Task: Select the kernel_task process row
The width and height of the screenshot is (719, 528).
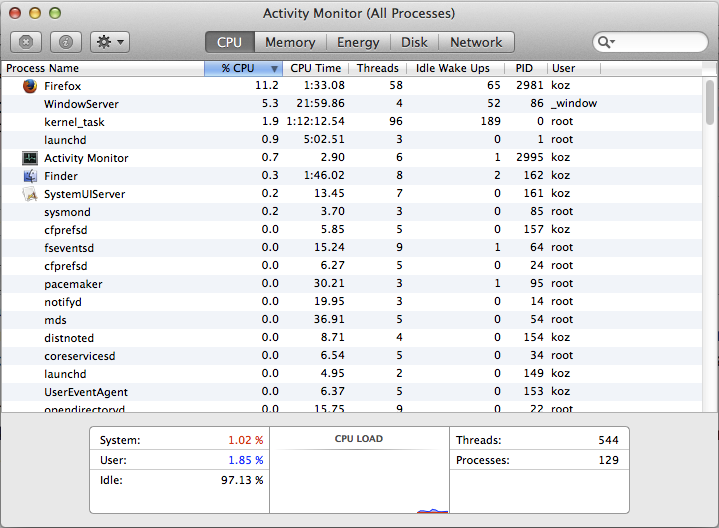Action: pyautogui.click(x=352, y=122)
